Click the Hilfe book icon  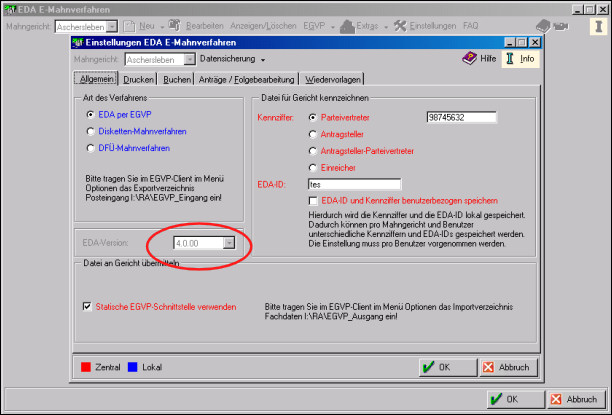(469, 59)
